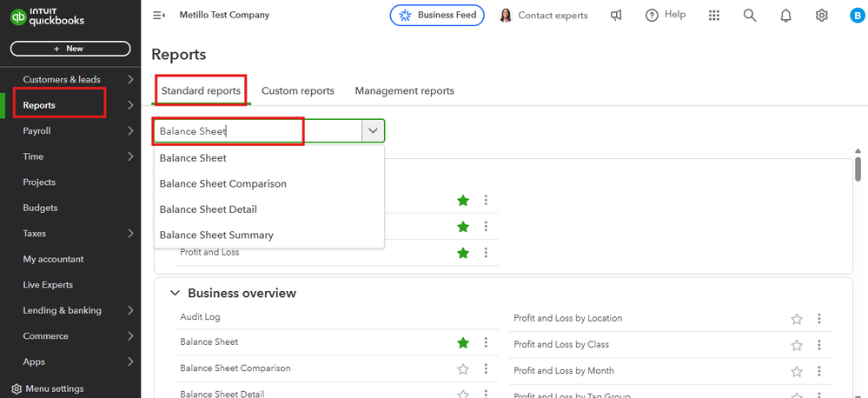Open the report search dropdown arrow
This screenshot has width=868, height=398.
coord(373,130)
